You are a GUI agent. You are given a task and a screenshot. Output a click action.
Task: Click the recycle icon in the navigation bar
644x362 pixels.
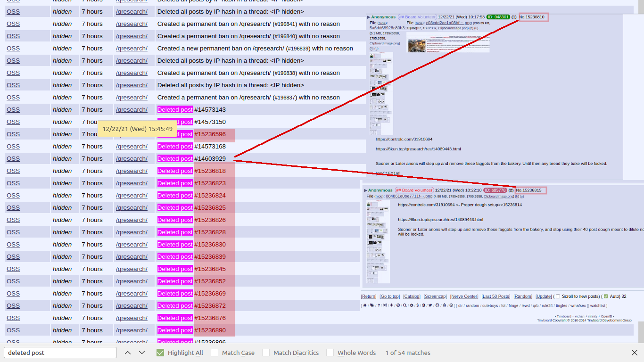(x=437, y=305)
